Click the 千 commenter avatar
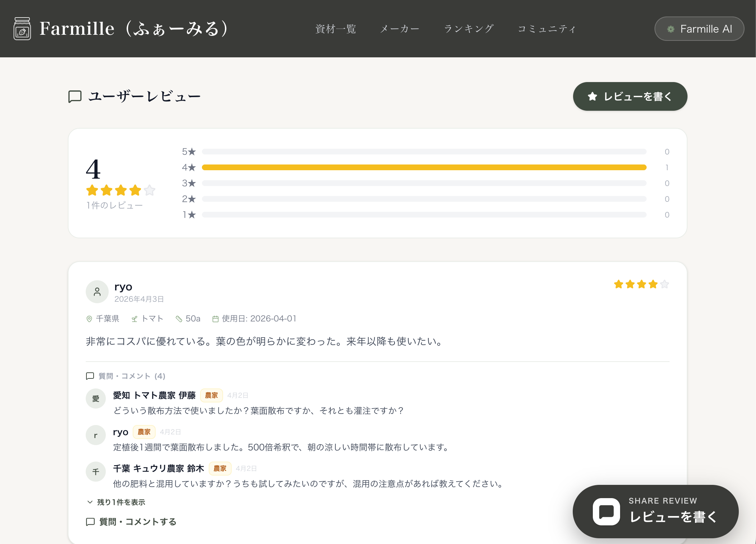756x544 pixels. point(96,472)
